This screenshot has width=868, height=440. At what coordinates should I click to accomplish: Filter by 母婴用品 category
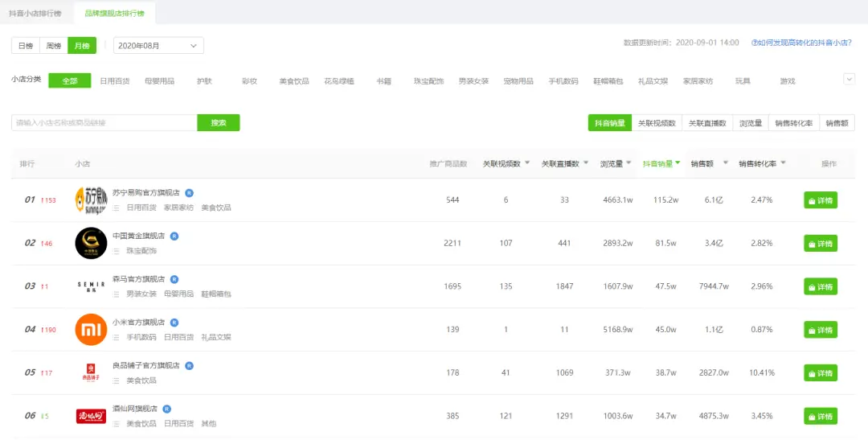(159, 81)
